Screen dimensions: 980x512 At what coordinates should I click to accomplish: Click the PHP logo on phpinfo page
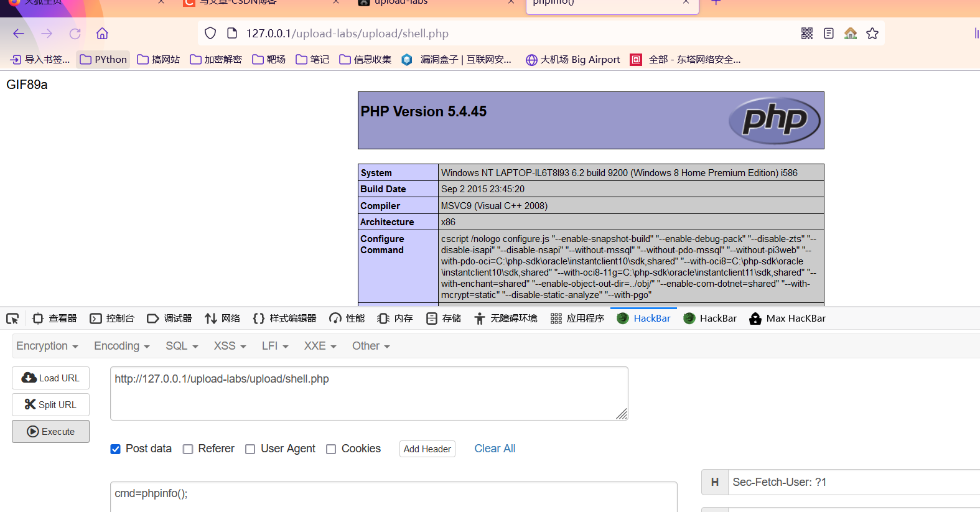click(775, 120)
